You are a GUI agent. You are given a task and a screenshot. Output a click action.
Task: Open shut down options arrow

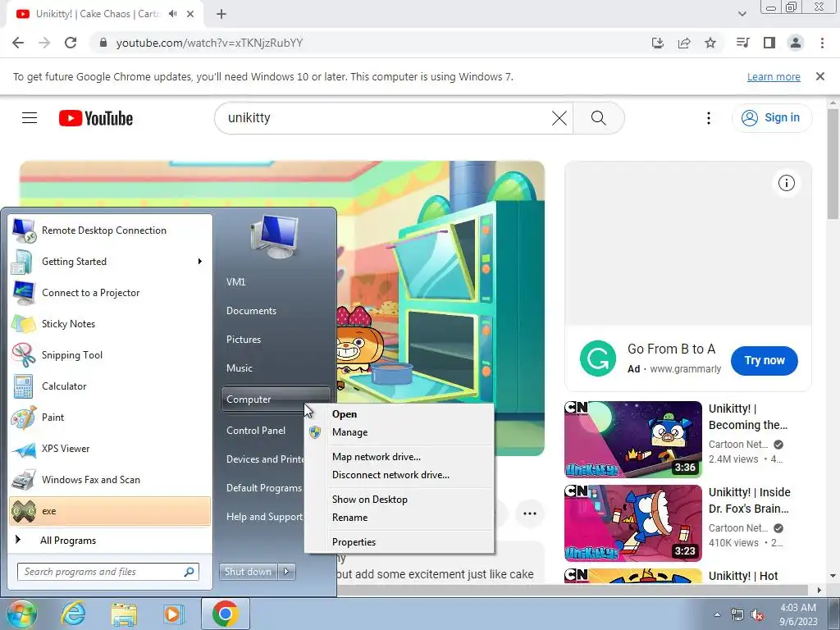(x=286, y=572)
